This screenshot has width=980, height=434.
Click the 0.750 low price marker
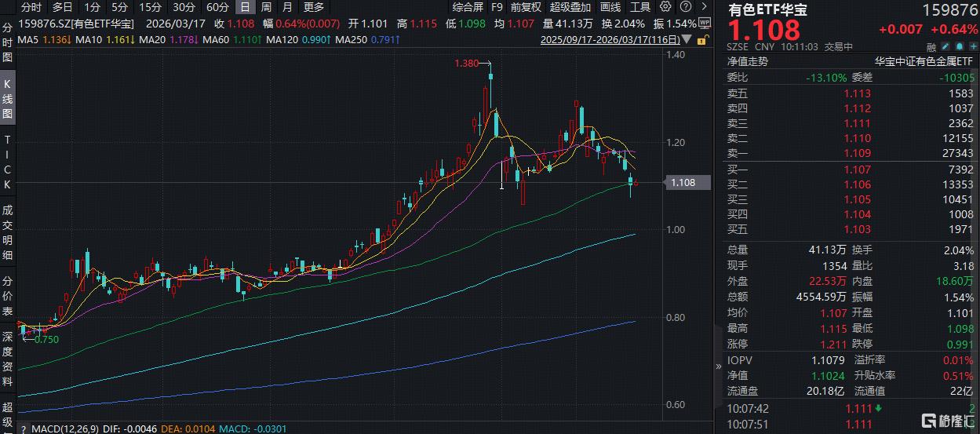coord(48,339)
